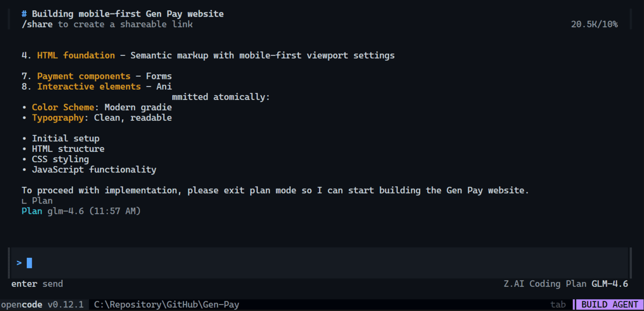The height and width of the screenshot is (311, 644).
Task: Click the enter send hint
Action: [37, 284]
